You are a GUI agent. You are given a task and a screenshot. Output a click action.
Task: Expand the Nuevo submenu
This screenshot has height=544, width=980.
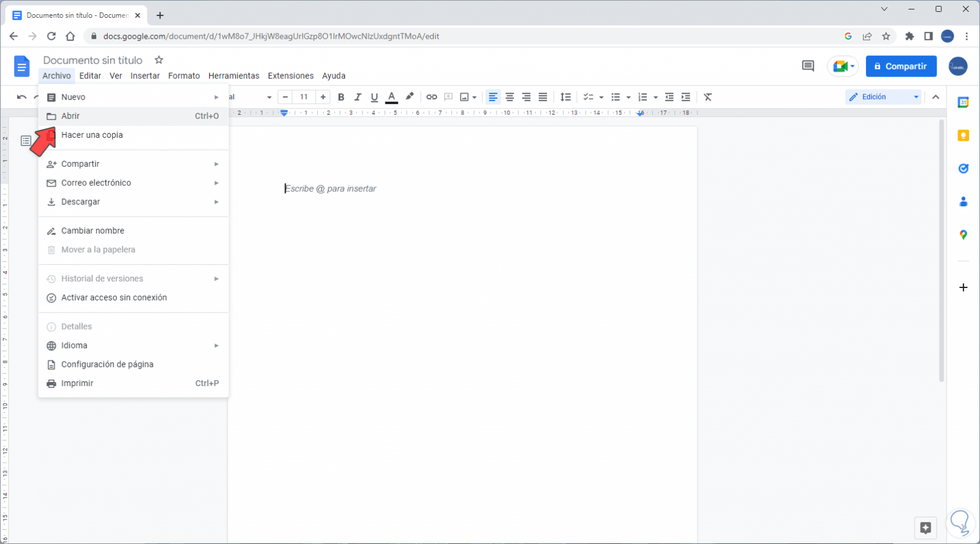tap(134, 97)
